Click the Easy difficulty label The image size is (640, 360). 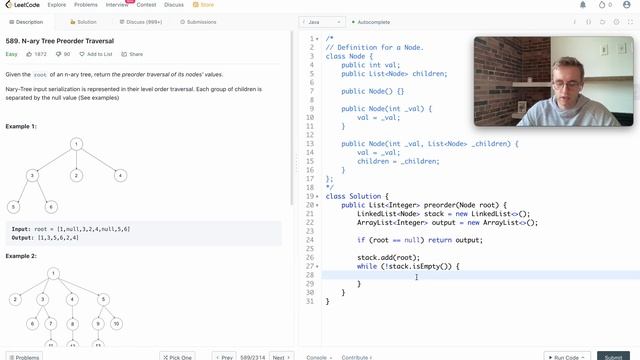[11, 54]
